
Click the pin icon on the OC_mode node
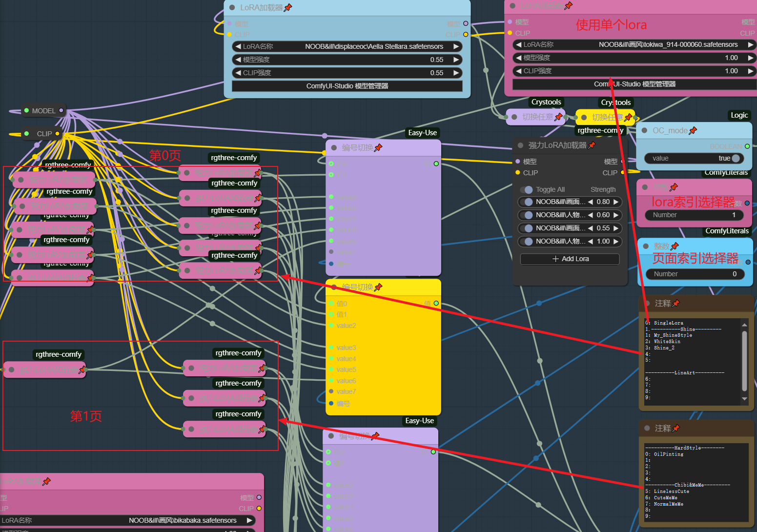coord(693,130)
